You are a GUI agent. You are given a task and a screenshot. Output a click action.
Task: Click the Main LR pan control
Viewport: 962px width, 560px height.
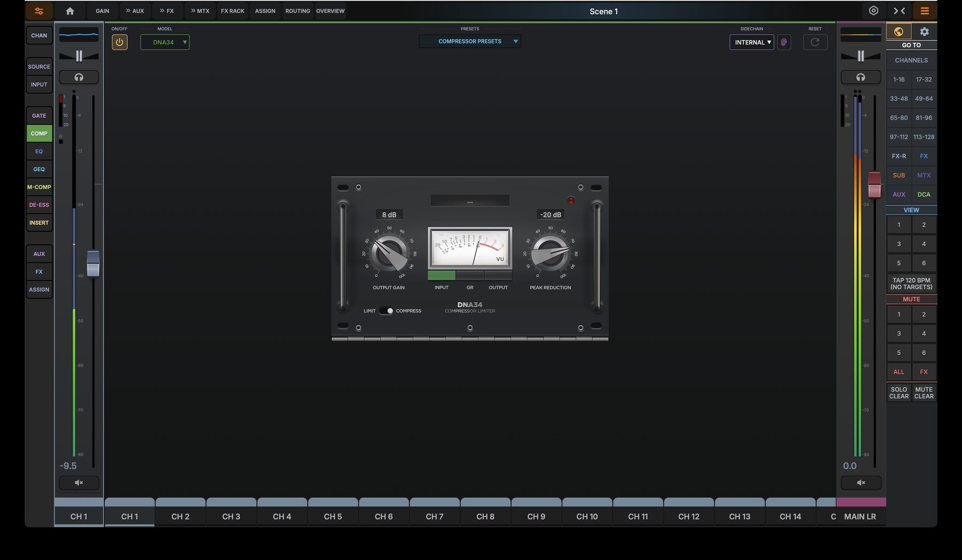[860, 56]
